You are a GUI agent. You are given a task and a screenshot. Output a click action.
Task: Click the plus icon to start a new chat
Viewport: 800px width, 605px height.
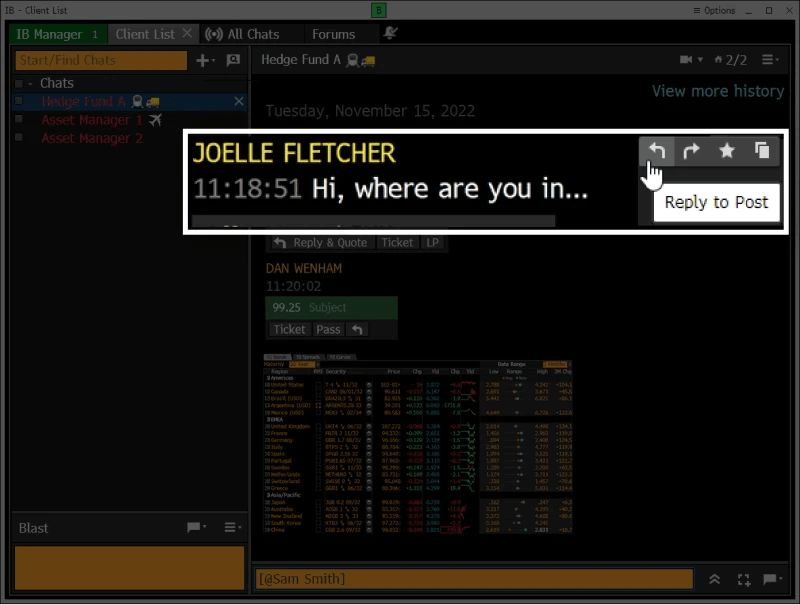click(202, 60)
